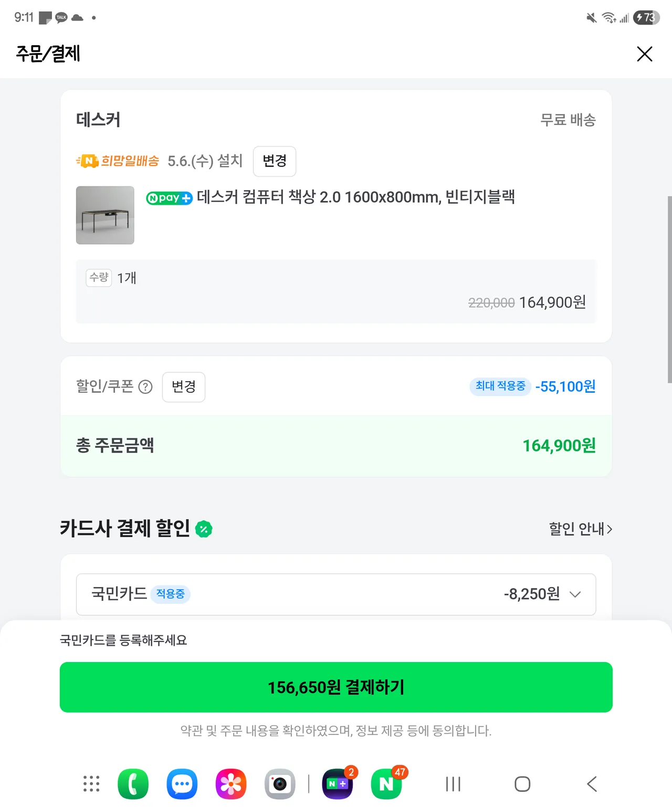Tap the Android back navigation arrow

(592, 784)
